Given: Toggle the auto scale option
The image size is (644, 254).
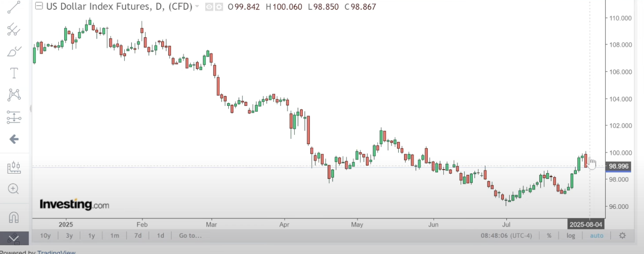Looking at the screenshot, I should tap(597, 236).
